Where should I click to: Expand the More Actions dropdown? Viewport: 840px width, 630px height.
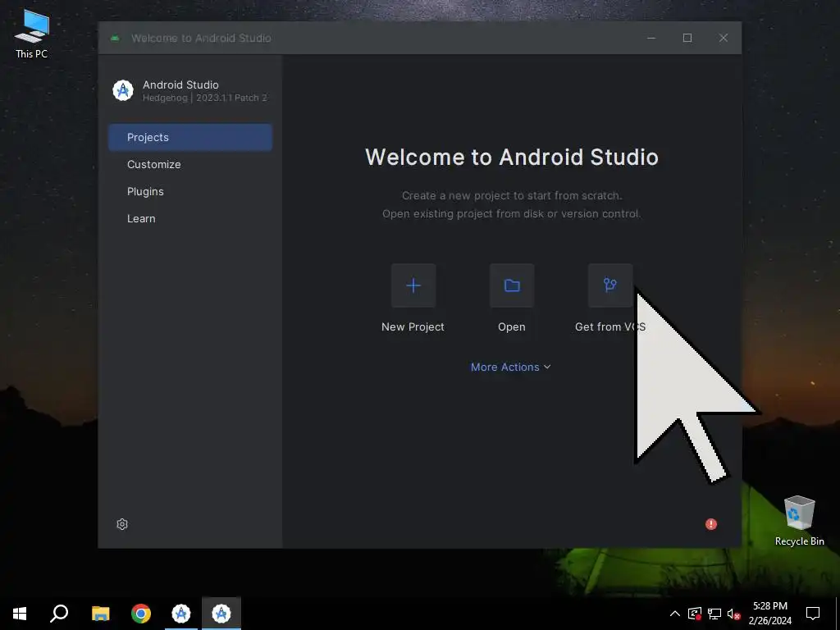[510, 367]
